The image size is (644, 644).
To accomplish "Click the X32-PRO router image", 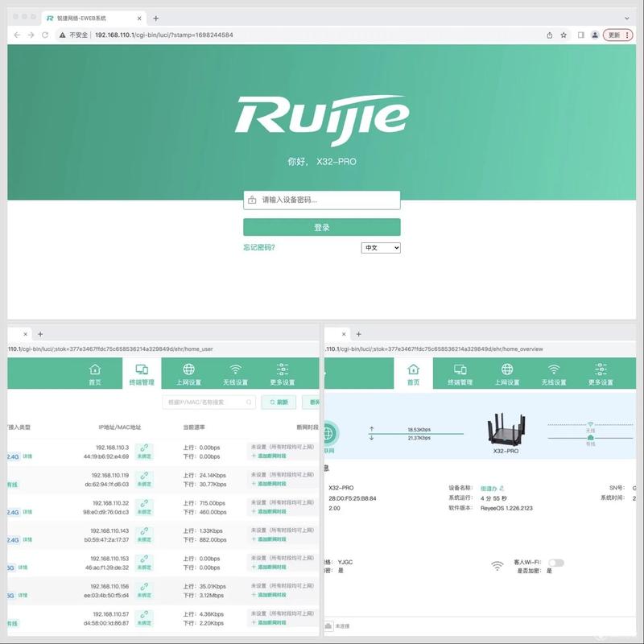I will (x=506, y=428).
